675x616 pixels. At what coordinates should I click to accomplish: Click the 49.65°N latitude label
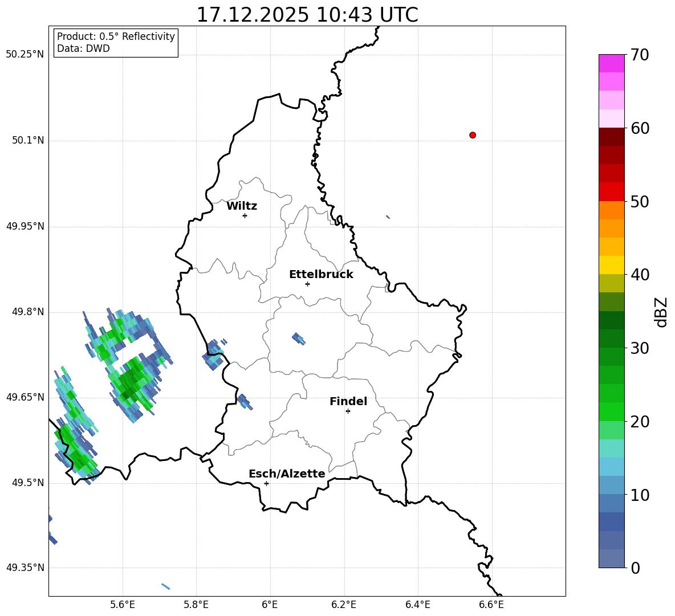pyautogui.click(x=25, y=397)
